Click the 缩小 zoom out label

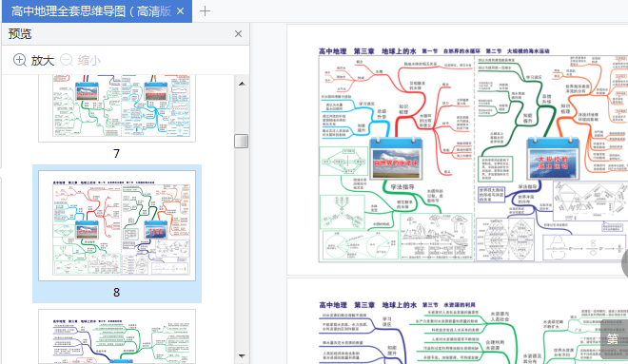[89, 61]
